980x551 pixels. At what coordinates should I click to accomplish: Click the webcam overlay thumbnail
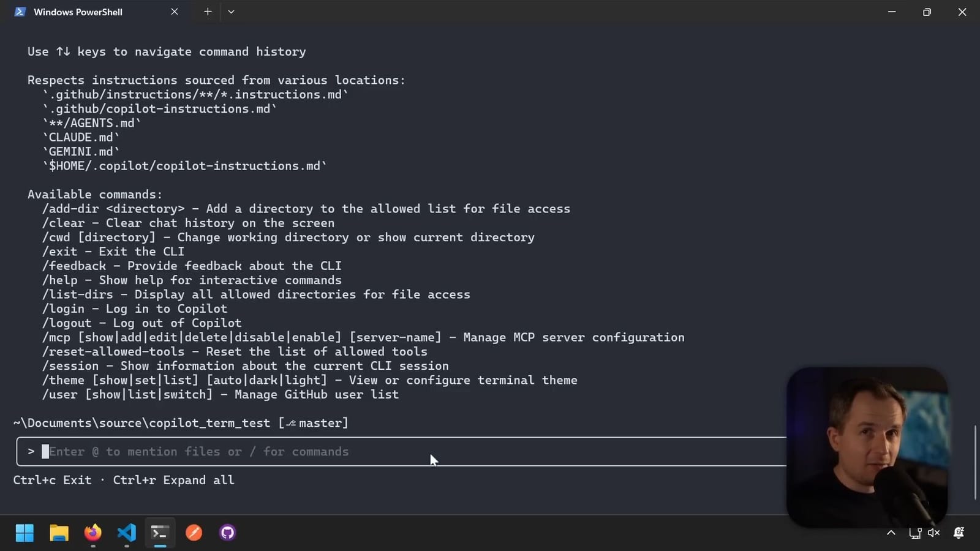(x=867, y=446)
